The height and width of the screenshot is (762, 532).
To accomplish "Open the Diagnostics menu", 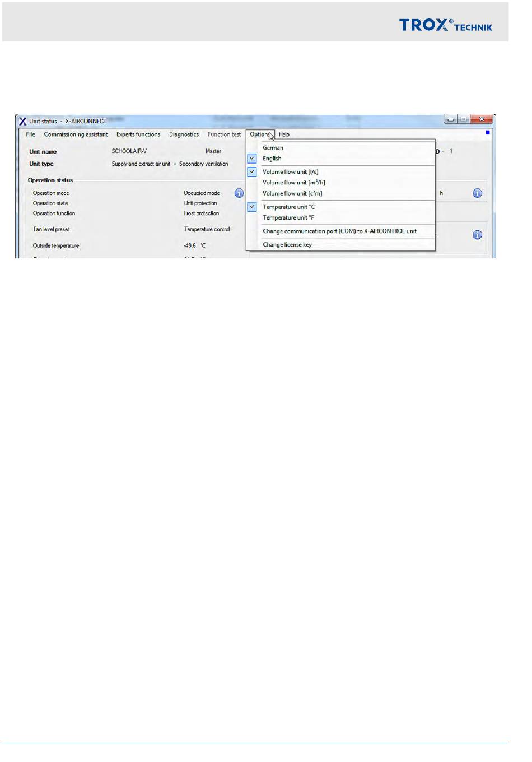I will tap(184, 134).
